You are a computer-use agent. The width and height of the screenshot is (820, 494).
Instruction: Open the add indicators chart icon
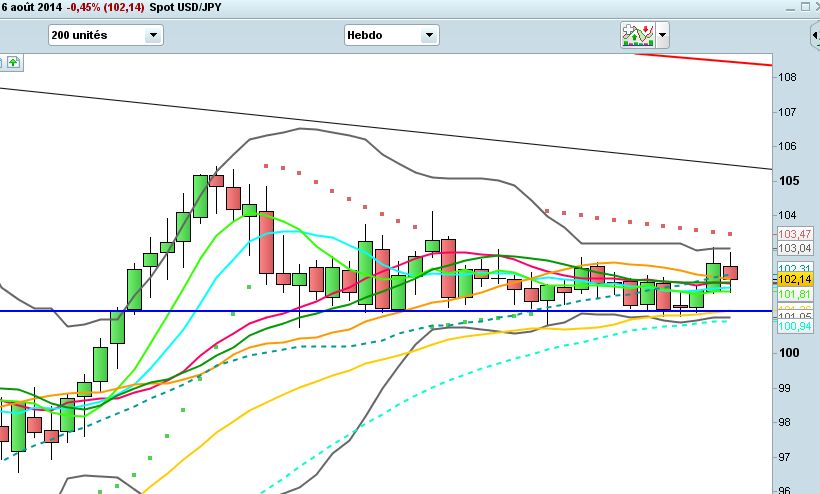pyautogui.click(x=638, y=35)
